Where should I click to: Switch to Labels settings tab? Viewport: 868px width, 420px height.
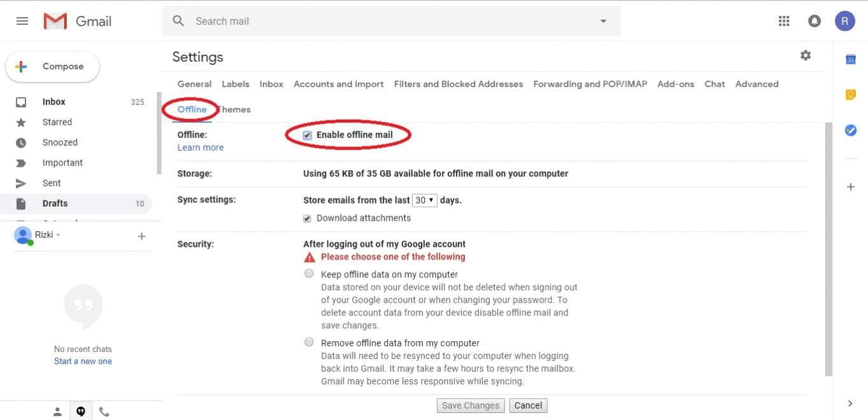[236, 84]
